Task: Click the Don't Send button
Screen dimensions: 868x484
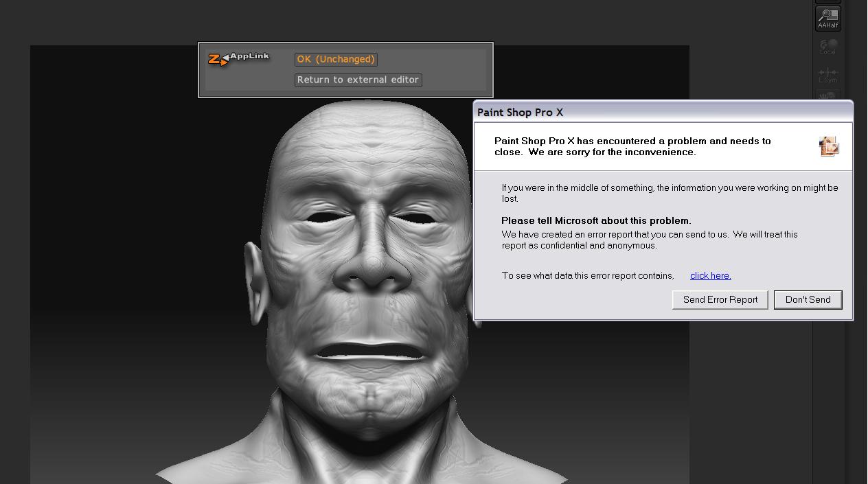Action: pyautogui.click(x=808, y=300)
